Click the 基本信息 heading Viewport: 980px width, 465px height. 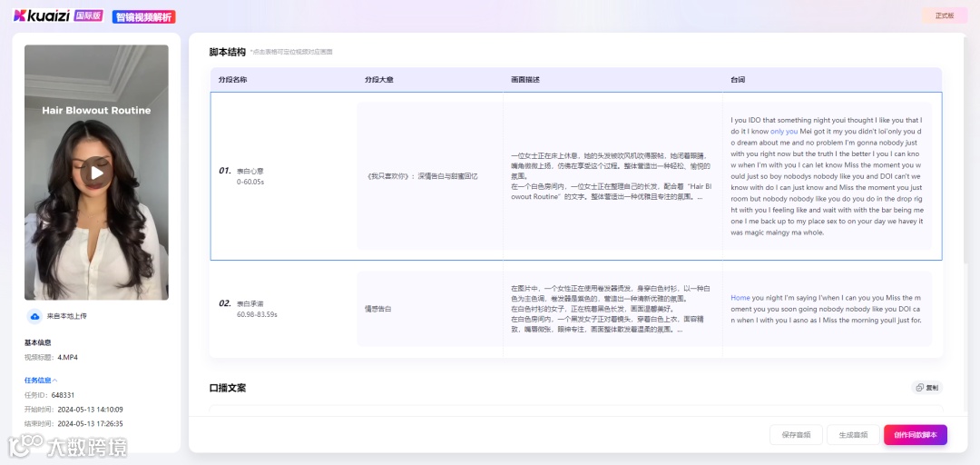coord(37,342)
